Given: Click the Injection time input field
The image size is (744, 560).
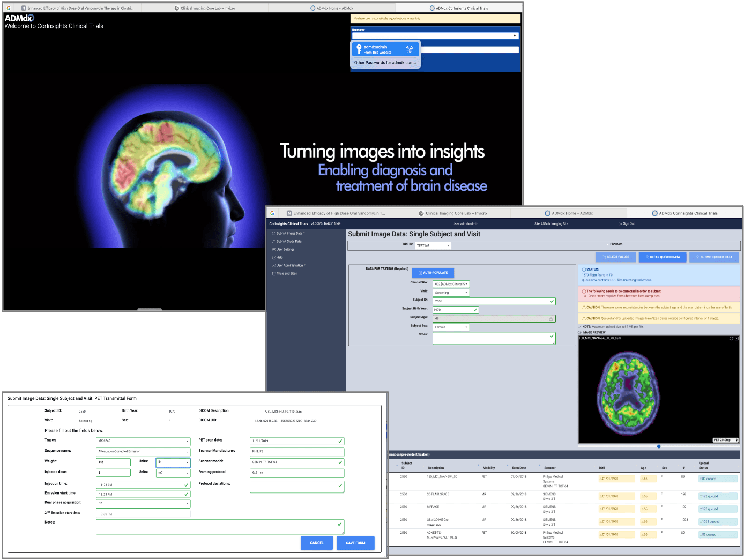Looking at the screenshot, I should pyautogui.click(x=143, y=485).
